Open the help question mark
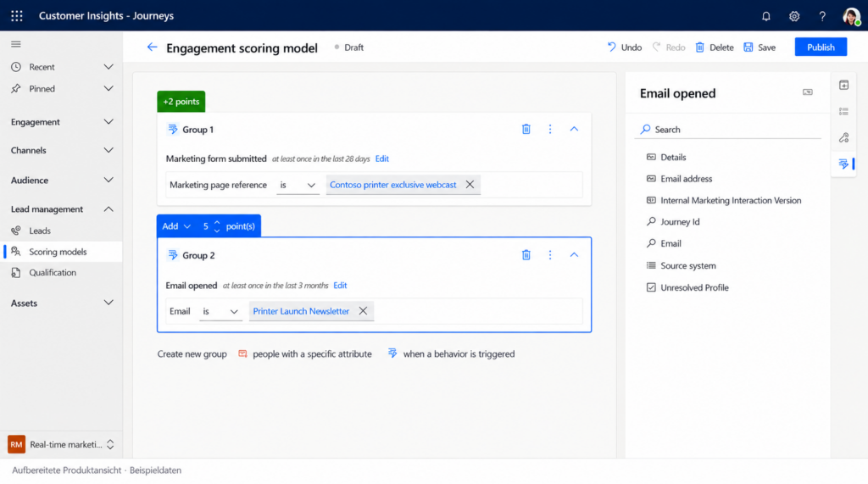 pos(822,16)
